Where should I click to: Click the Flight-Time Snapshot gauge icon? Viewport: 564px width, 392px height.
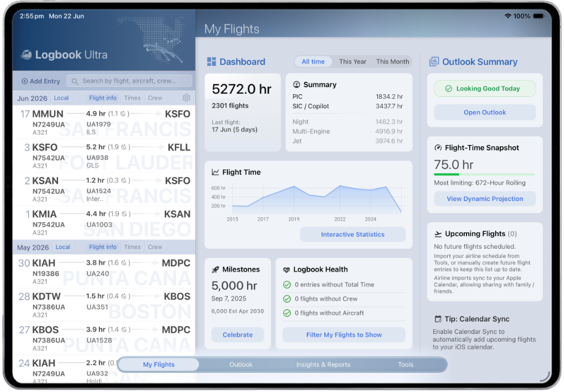coord(438,148)
